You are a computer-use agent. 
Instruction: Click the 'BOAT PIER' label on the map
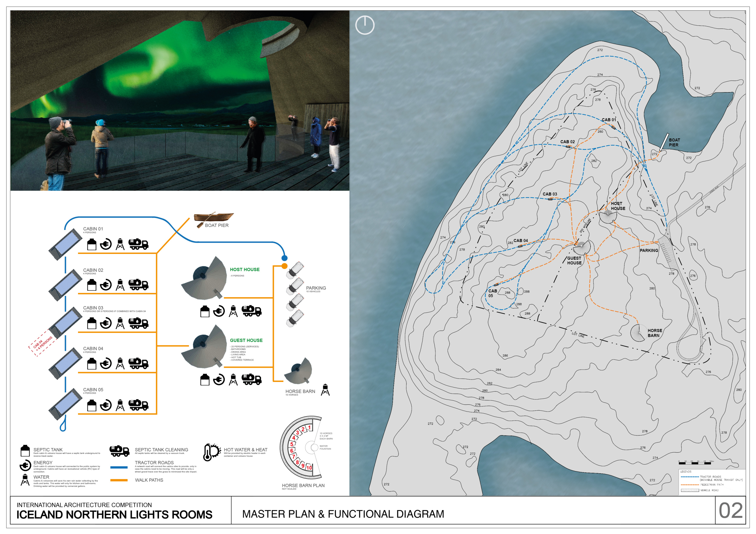point(674,142)
